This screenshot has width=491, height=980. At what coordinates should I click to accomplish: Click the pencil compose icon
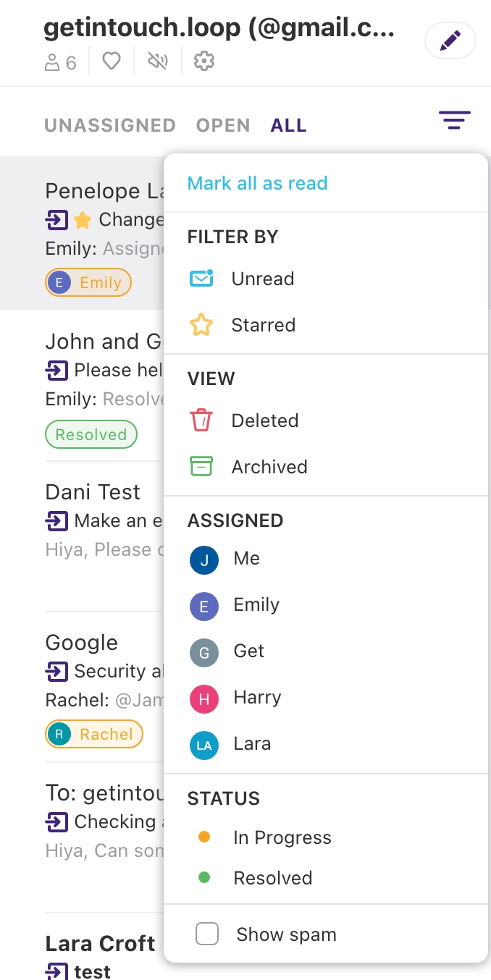pos(450,41)
